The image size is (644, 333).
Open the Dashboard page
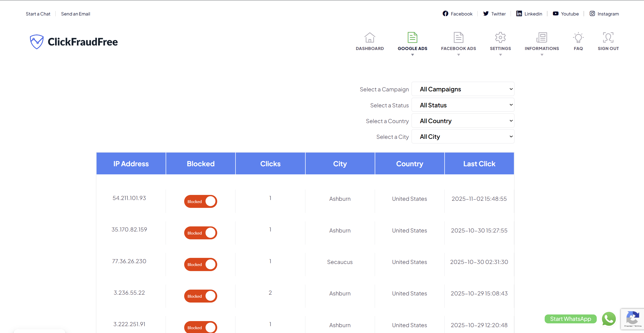point(370,41)
